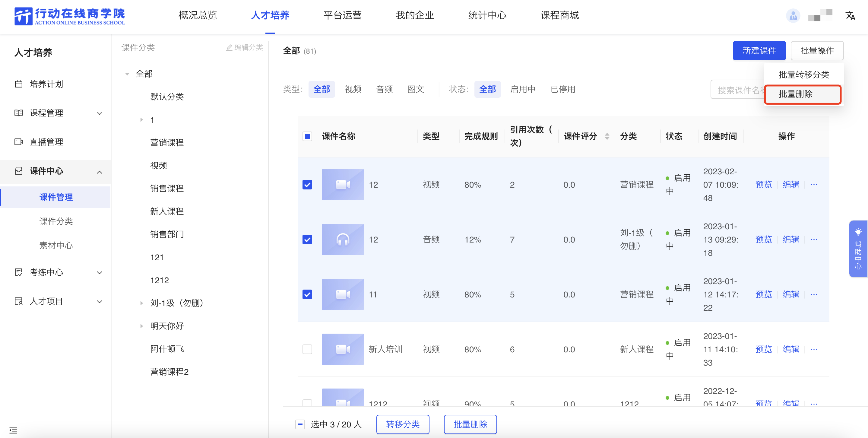Click the language translate icon

pyautogui.click(x=850, y=15)
